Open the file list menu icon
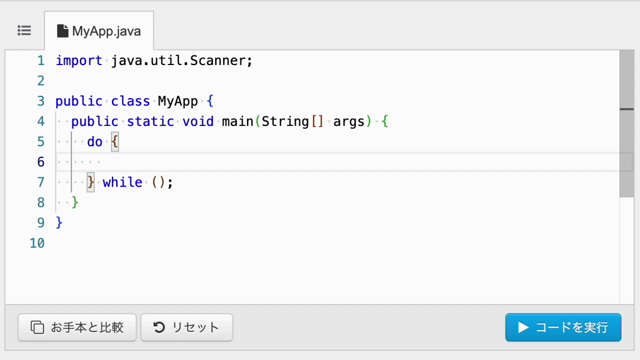The height and width of the screenshot is (360, 640). (24, 31)
